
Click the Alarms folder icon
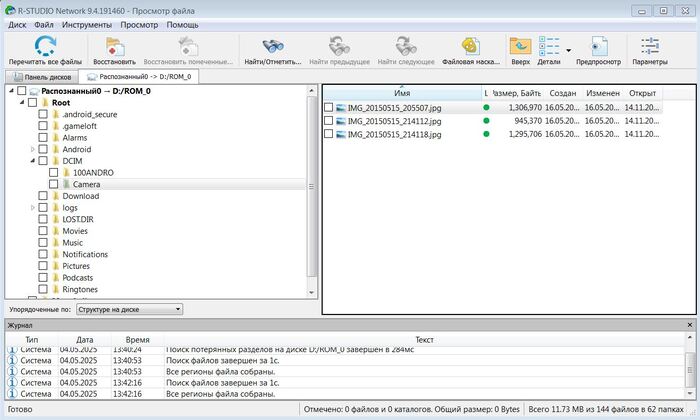click(56, 137)
